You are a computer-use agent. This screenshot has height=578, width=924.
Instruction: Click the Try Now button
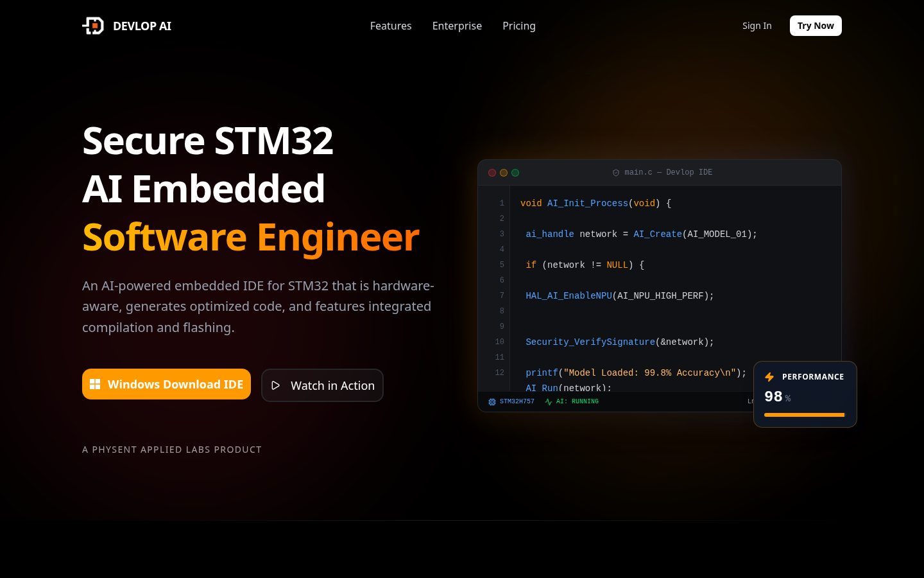[816, 26]
